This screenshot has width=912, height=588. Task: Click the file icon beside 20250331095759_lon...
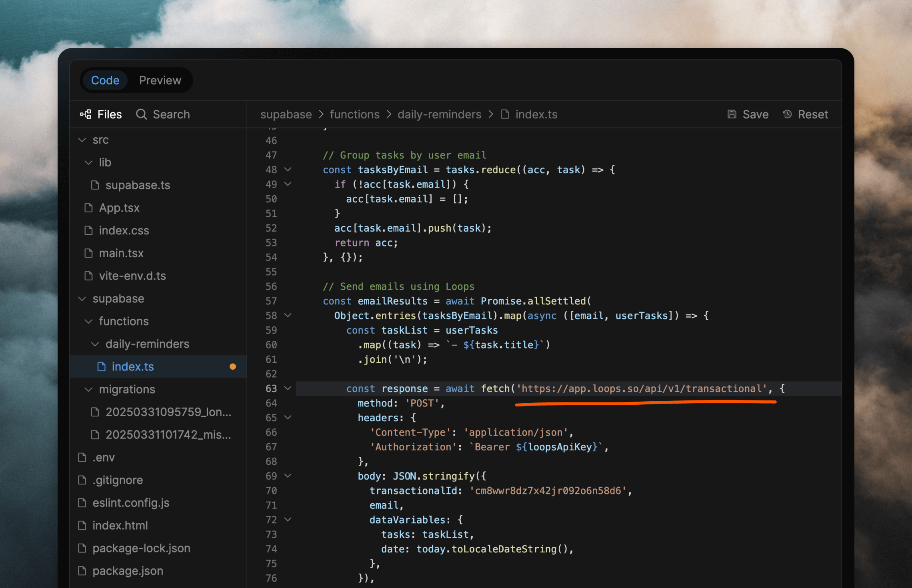(95, 412)
